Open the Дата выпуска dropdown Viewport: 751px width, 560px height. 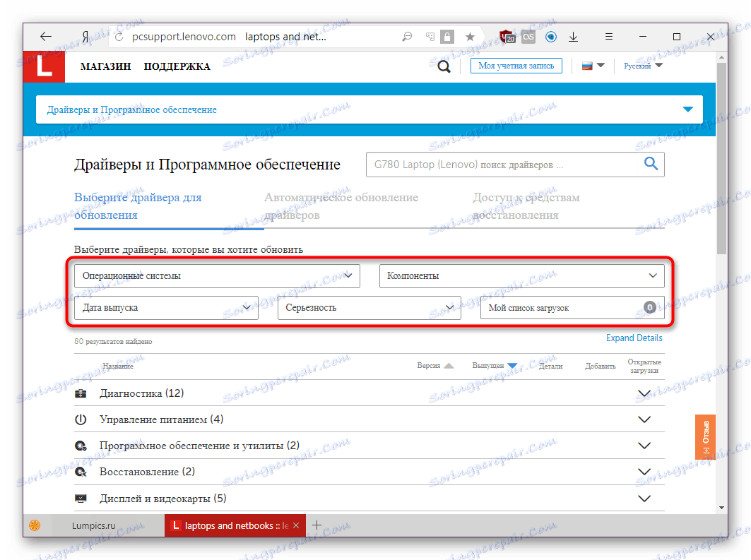pyautogui.click(x=166, y=308)
